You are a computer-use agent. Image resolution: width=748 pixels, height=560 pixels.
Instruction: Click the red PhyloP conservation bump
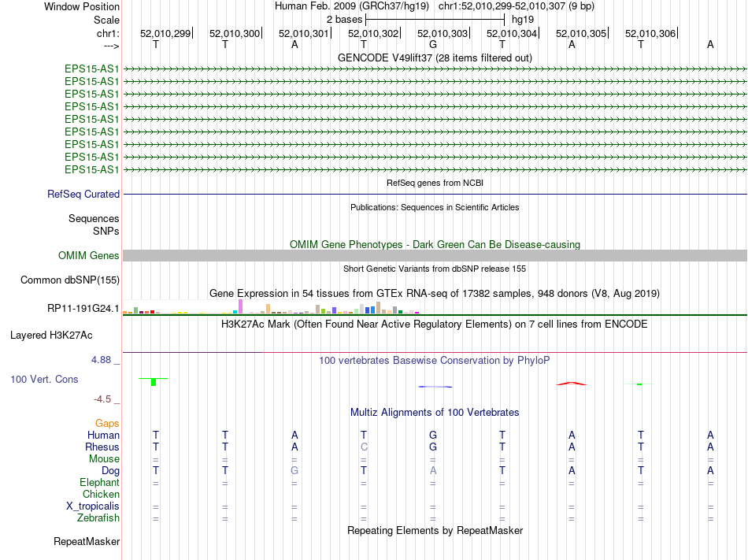pyautogui.click(x=572, y=384)
